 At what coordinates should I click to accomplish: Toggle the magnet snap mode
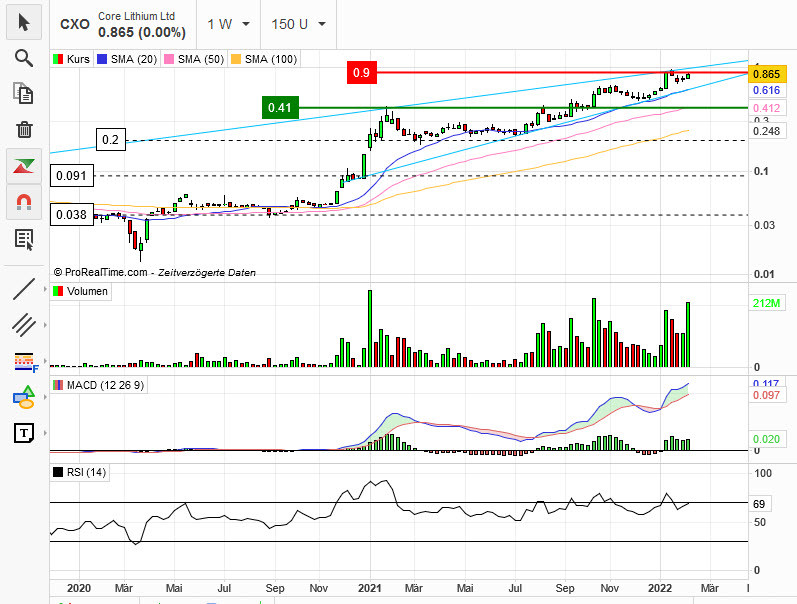point(24,202)
